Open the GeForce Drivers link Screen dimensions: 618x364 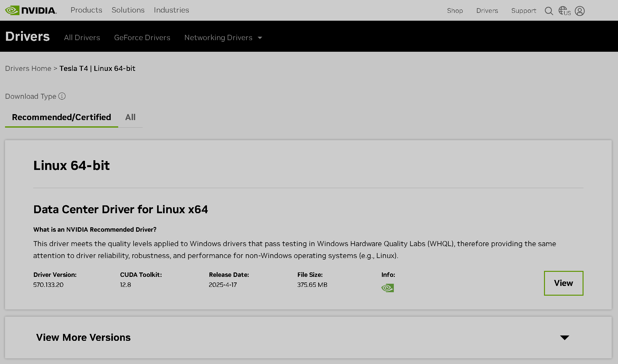coord(142,38)
